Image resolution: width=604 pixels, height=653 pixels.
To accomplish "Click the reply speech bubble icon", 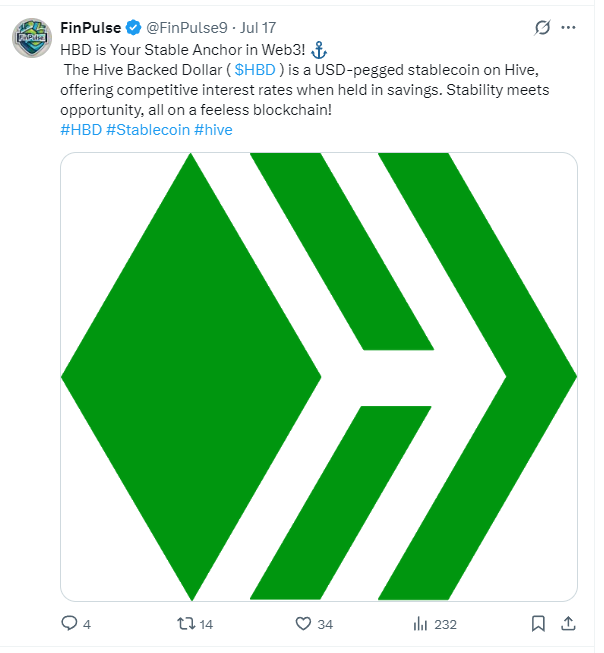I will pos(69,623).
